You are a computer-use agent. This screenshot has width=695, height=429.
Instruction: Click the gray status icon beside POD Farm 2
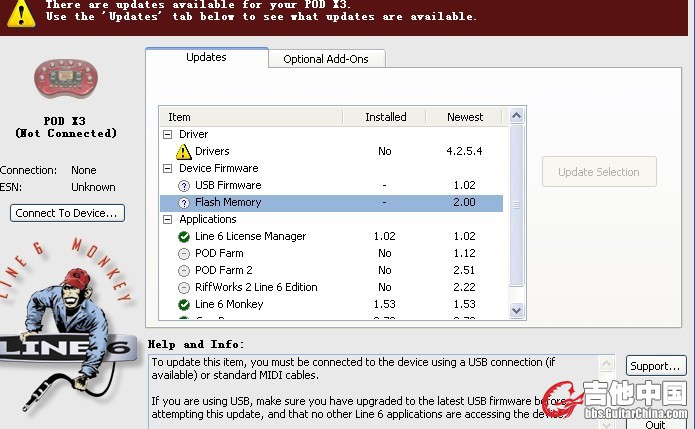[x=184, y=271]
